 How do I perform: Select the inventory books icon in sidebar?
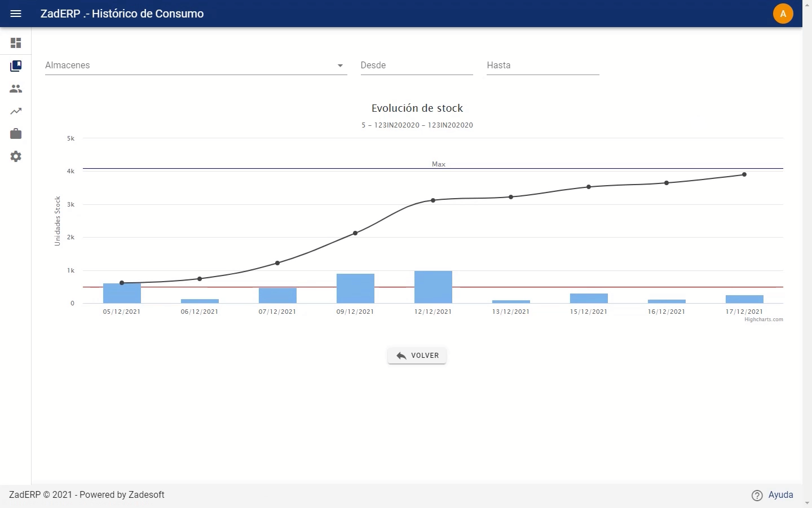(x=16, y=66)
